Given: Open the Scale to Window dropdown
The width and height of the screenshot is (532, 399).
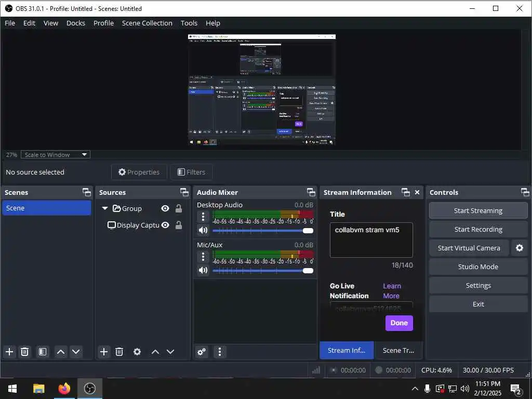Looking at the screenshot, I should tap(55, 155).
